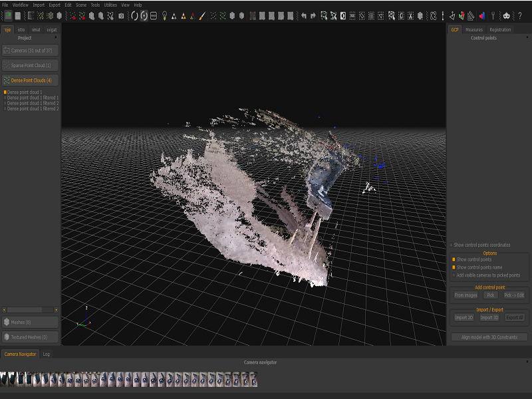Image resolution: width=532 pixels, height=399 pixels.
Task: Click the Redo arrow icon
Action: [313, 15]
